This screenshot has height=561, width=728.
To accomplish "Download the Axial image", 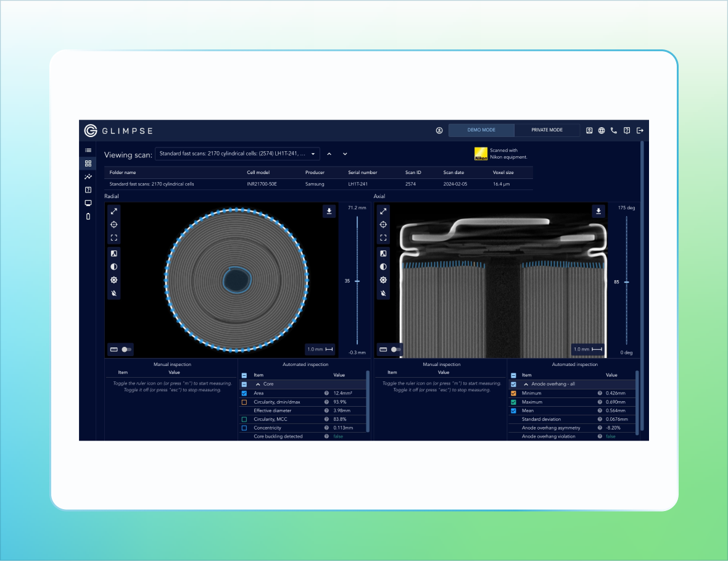I will coord(598,211).
